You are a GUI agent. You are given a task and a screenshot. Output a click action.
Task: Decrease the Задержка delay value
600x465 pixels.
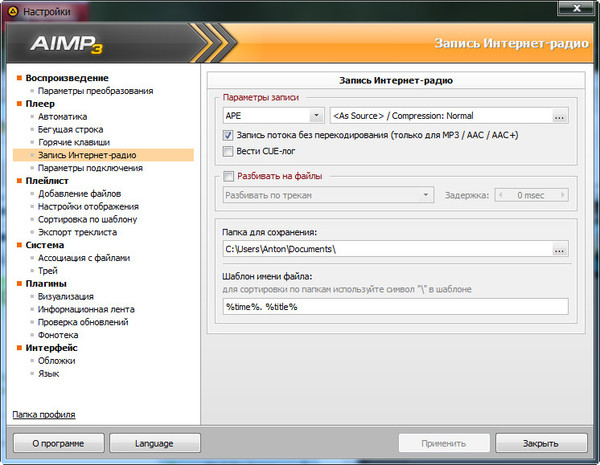click(x=501, y=195)
